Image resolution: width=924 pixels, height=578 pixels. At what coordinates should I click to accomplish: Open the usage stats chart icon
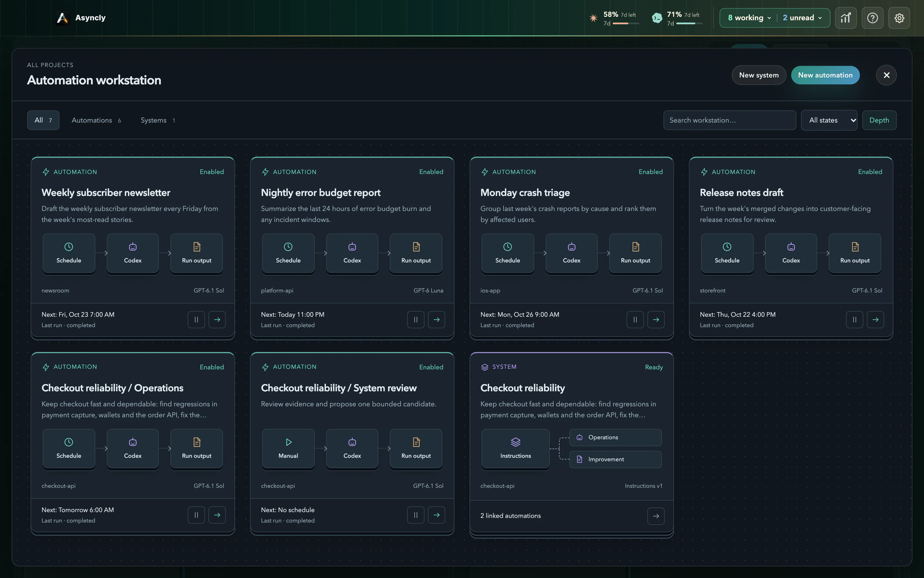pos(846,18)
